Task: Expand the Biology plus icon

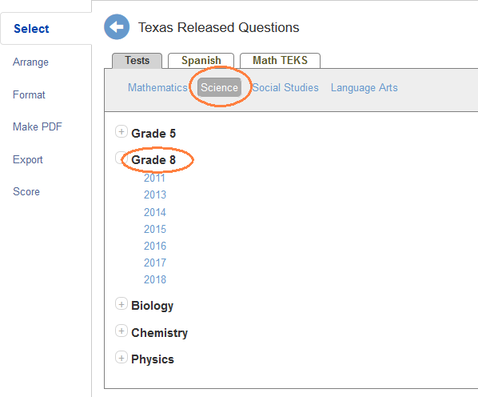Action: [x=121, y=304]
